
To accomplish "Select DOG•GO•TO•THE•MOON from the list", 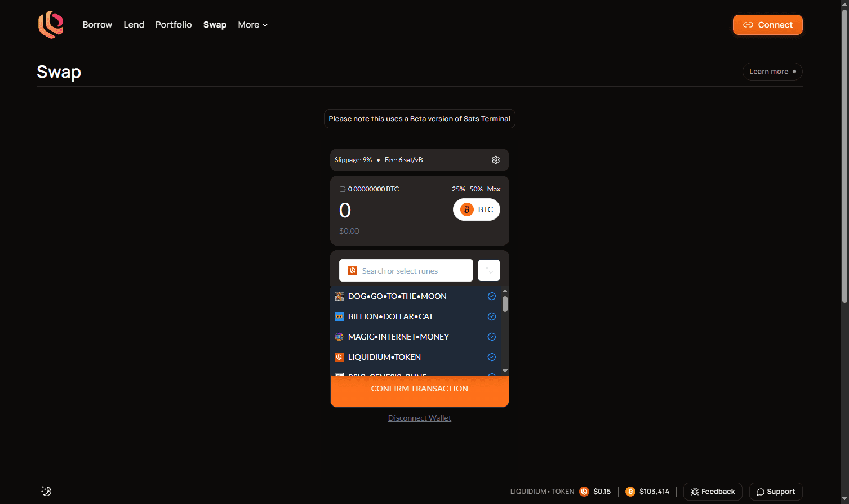I will [x=416, y=296].
